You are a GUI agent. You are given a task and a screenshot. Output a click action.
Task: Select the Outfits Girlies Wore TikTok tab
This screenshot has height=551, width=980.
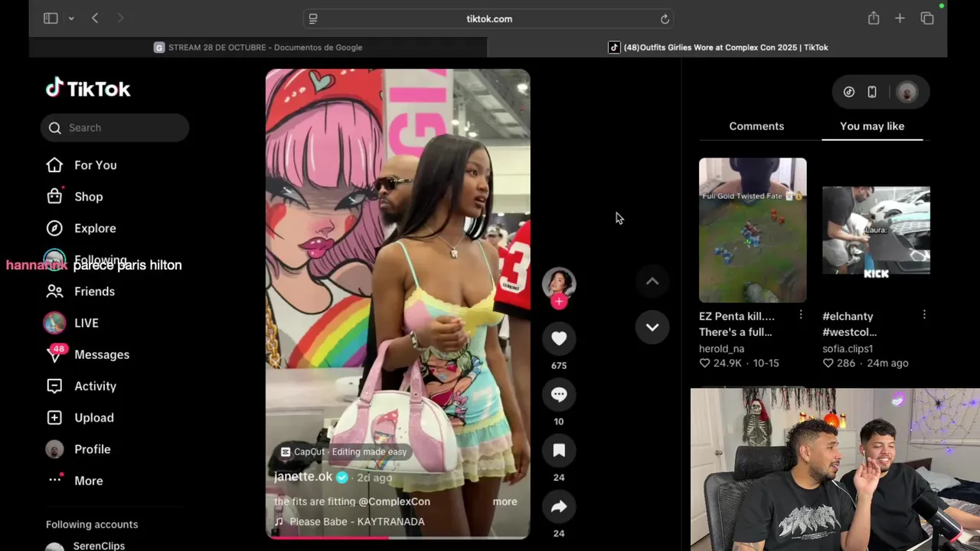[x=717, y=47]
